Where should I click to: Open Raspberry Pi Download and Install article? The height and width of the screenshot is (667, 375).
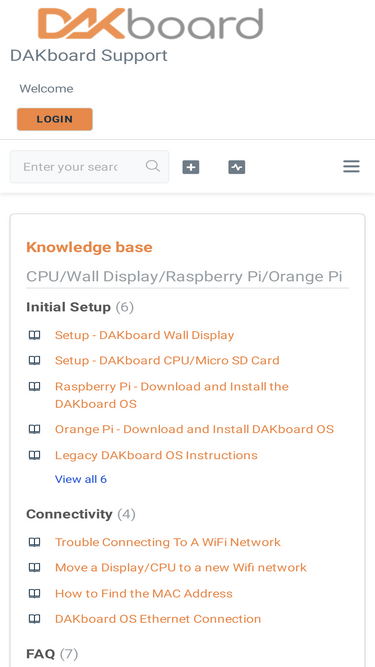coord(172,395)
